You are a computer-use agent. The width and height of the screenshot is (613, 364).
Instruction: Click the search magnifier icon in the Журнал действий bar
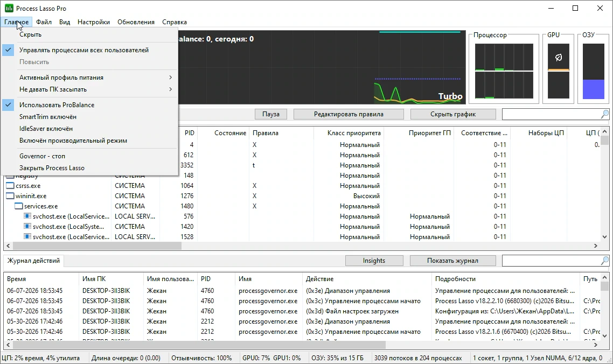tap(604, 261)
